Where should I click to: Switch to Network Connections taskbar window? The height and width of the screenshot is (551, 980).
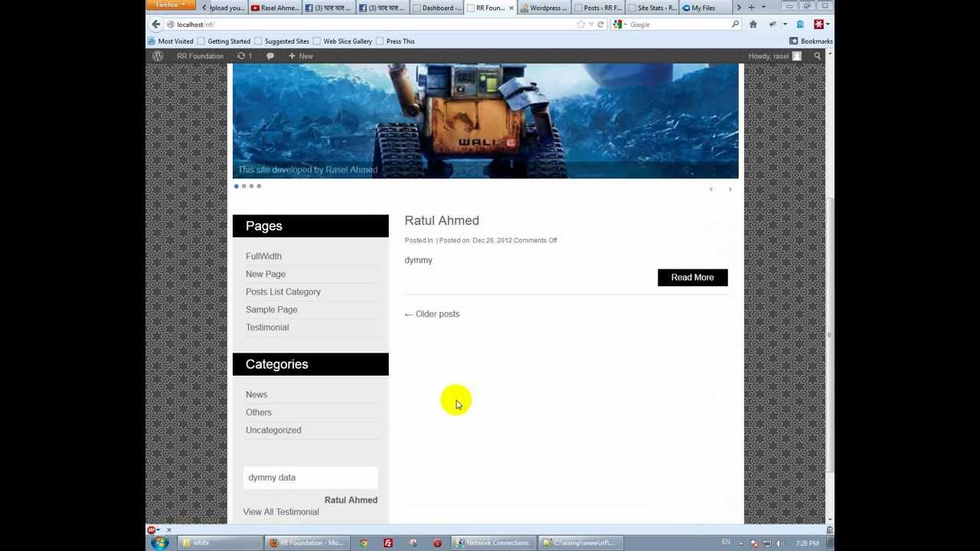click(494, 543)
